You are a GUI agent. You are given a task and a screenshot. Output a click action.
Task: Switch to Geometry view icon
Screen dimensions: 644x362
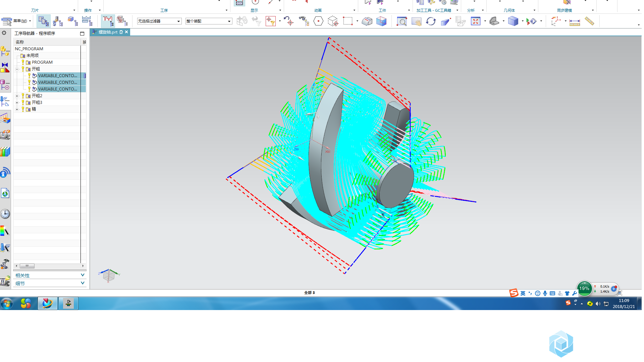point(73,21)
